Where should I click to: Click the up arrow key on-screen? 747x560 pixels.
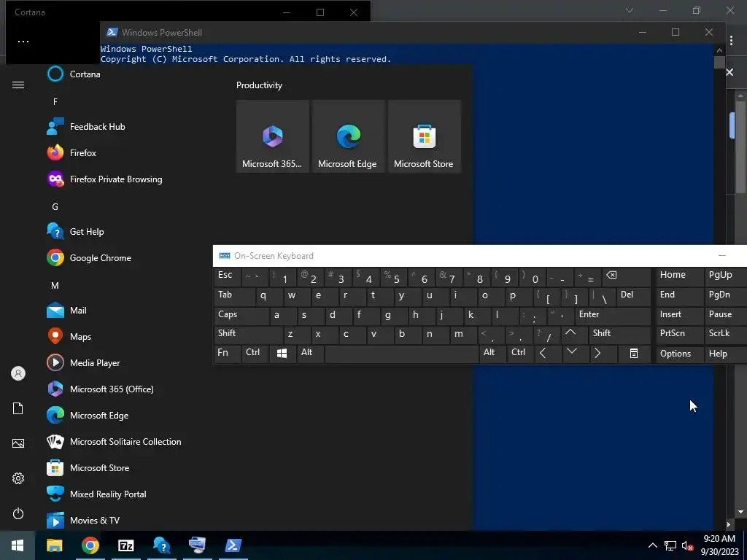[575, 335]
